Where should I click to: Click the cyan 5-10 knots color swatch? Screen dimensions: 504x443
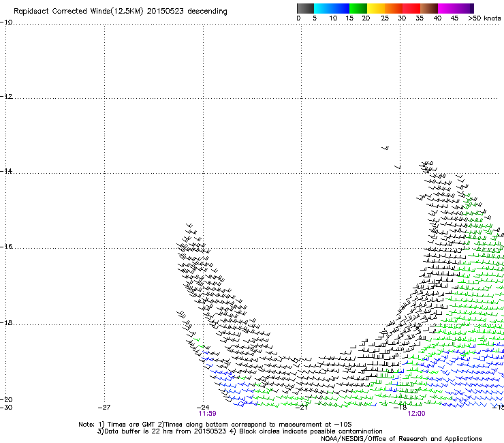(x=323, y=8)
